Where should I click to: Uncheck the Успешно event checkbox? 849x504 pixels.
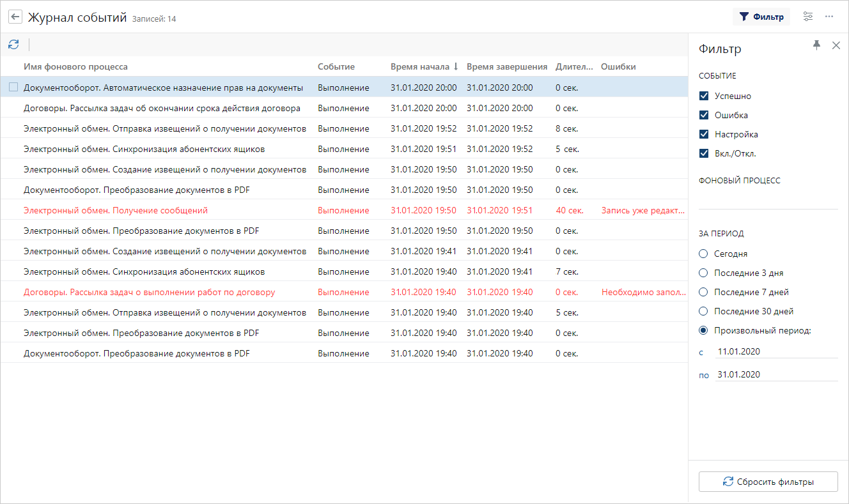coord(704,96)
